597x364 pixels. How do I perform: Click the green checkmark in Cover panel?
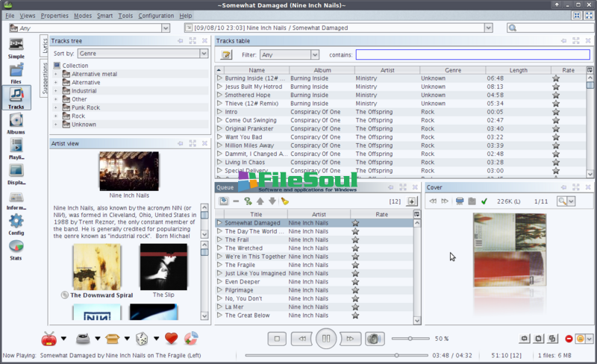484,201
